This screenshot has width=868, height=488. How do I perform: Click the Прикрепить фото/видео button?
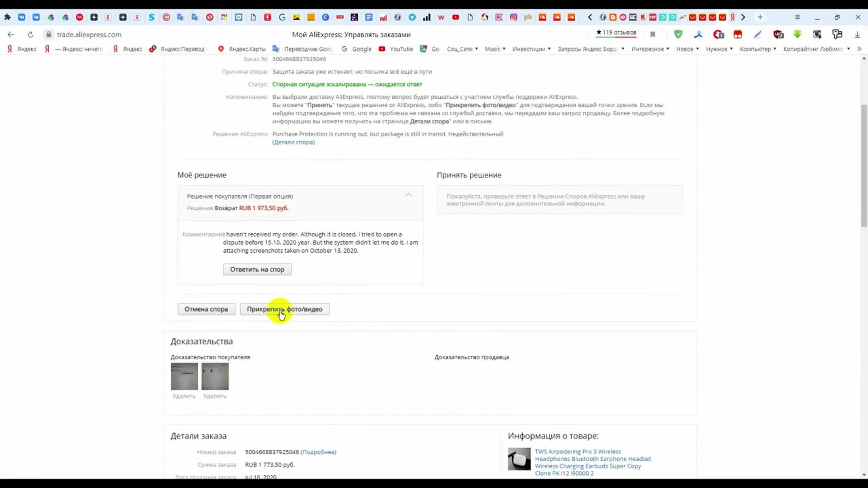point(284,309)
